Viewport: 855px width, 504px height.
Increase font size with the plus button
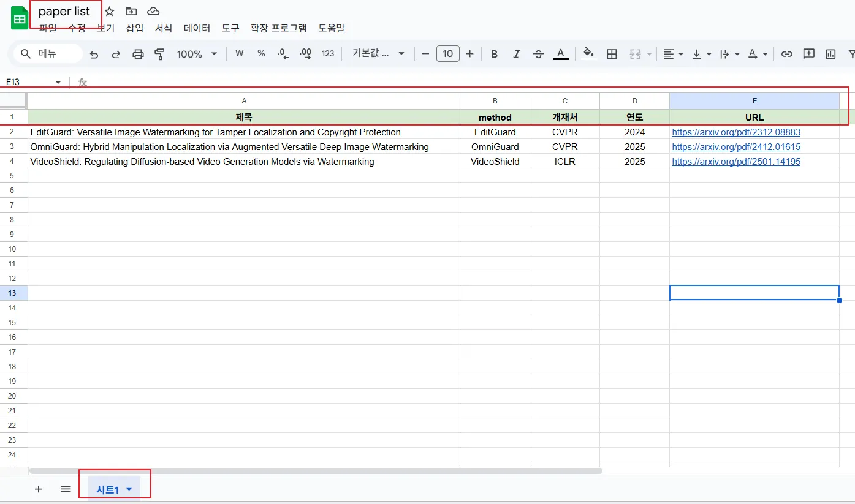(x=470, y=54)
